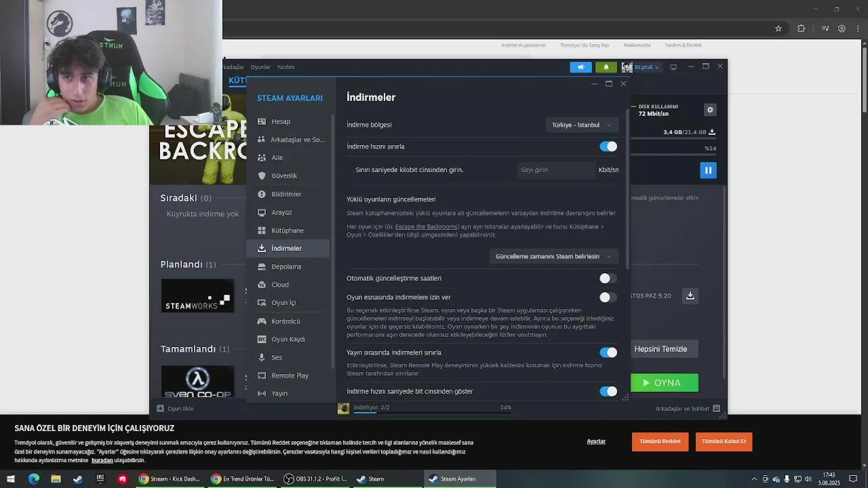Click the Yardım & Destek link in browser
This screenshot has height=488, width=868.
coord(683,45)
